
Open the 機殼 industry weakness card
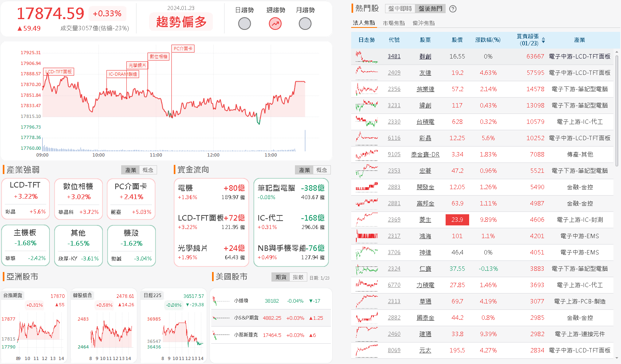click(x=131, y=245)
